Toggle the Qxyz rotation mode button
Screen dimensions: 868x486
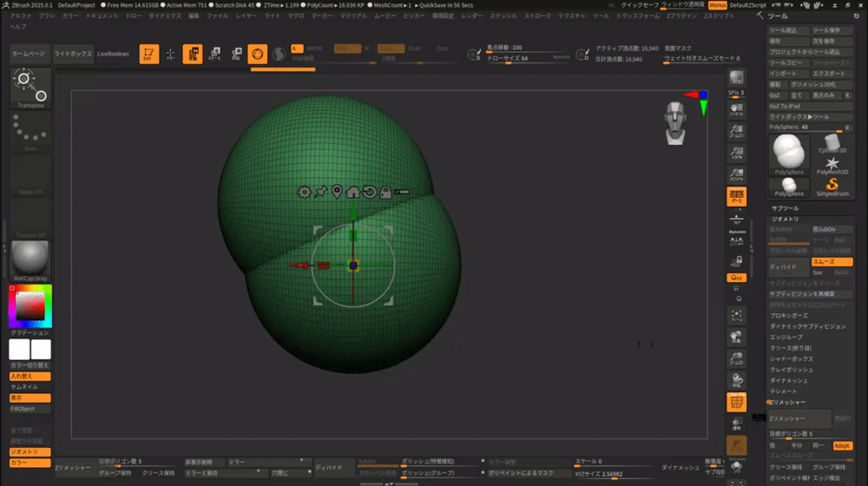click(736, 278)
